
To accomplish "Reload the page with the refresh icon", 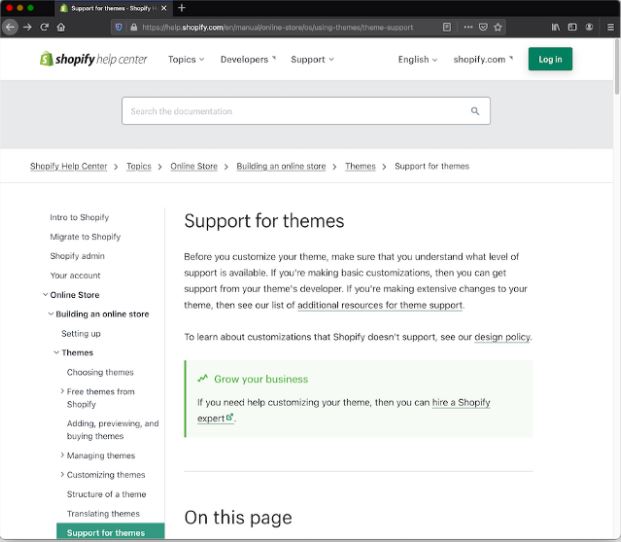I will (x=44, y=27).
